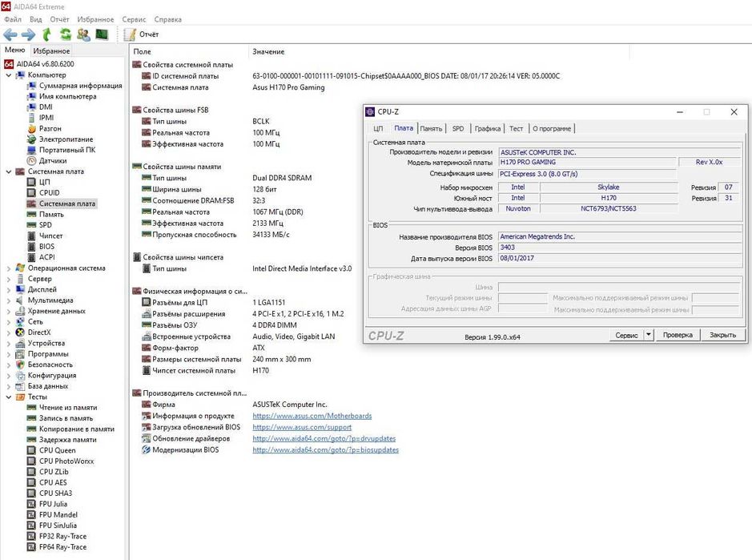Click the SPD module icon
Viewport: 752px width, 560px height.
[32, 225]
